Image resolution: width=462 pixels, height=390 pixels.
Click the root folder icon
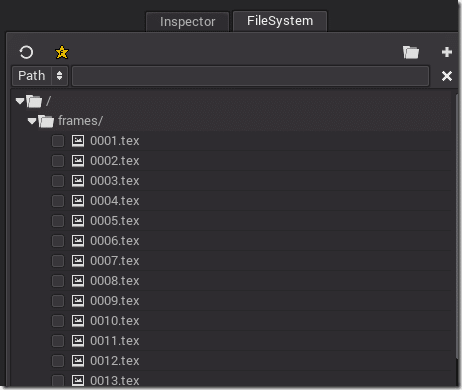tap(34, 101)
